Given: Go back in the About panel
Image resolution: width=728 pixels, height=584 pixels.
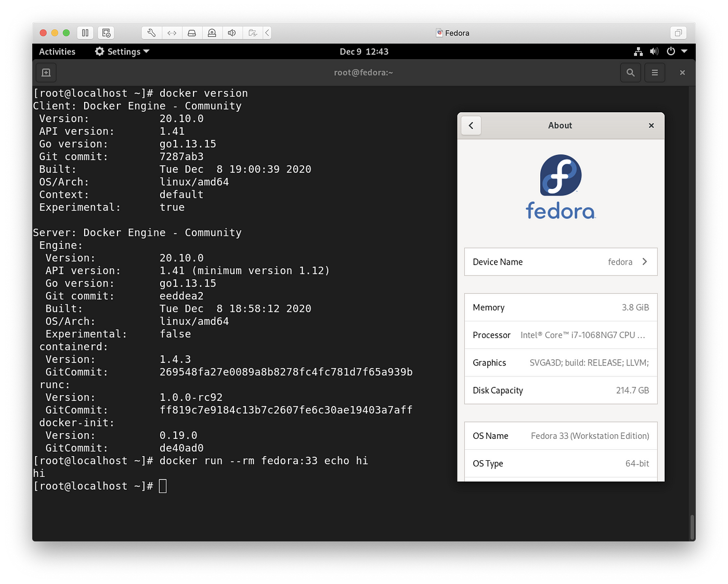Looking at the screenshot, I should [x=471, y=125].
